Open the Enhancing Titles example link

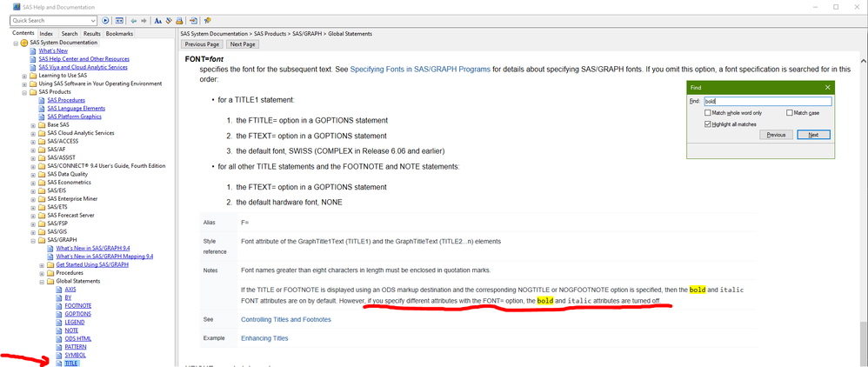click(x=264, y=338)
